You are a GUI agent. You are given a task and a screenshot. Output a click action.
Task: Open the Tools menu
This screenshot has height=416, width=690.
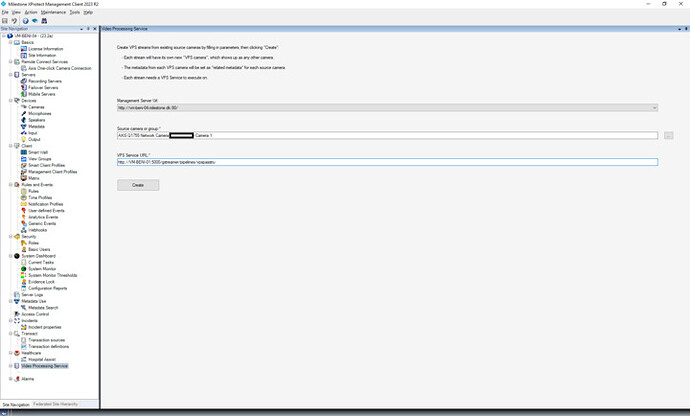coord(75,12)
